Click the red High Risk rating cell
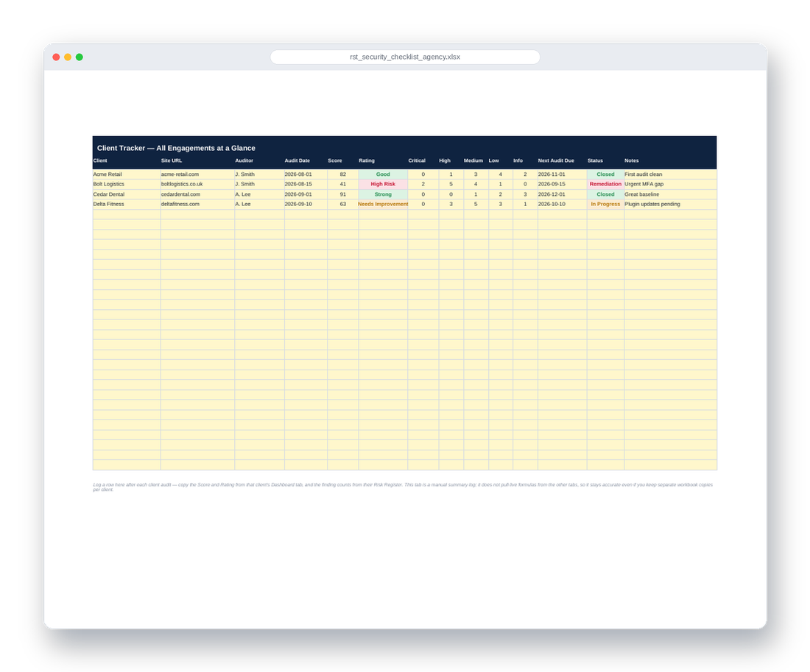Viewport: 810px width, 672px height. click(383, 185)
